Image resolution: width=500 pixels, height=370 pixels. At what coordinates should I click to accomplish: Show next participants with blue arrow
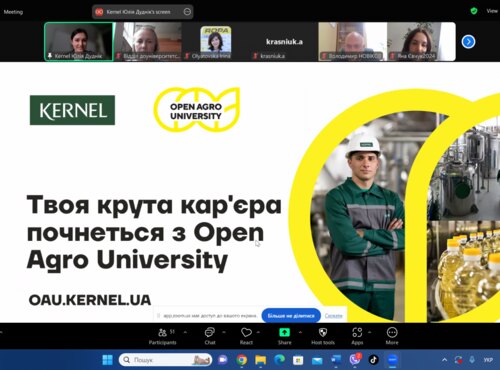468,42
